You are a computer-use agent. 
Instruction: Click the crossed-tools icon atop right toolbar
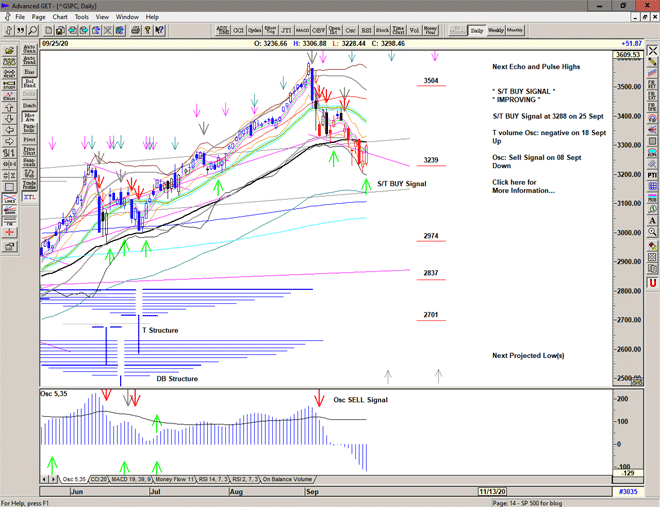(652, 51)
